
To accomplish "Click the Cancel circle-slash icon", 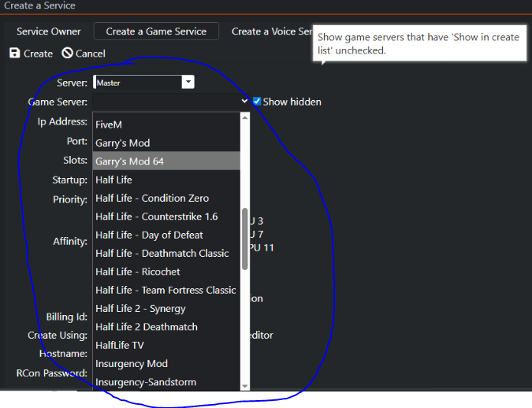I will tap(68, 54).
